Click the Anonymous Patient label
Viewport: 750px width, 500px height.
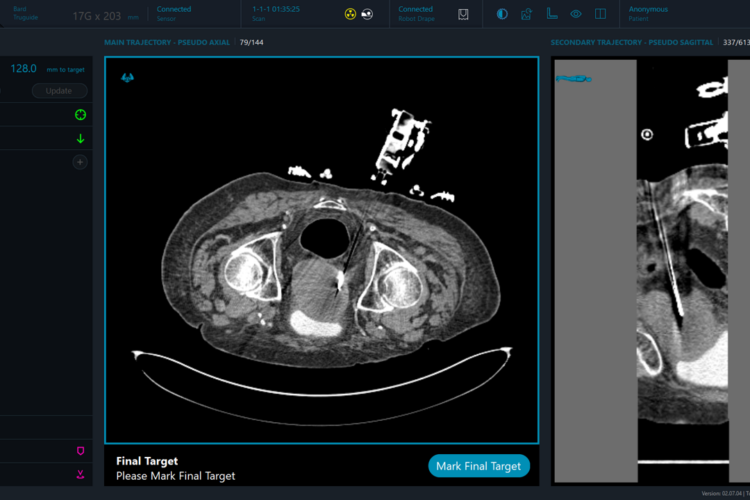[648, 13]
